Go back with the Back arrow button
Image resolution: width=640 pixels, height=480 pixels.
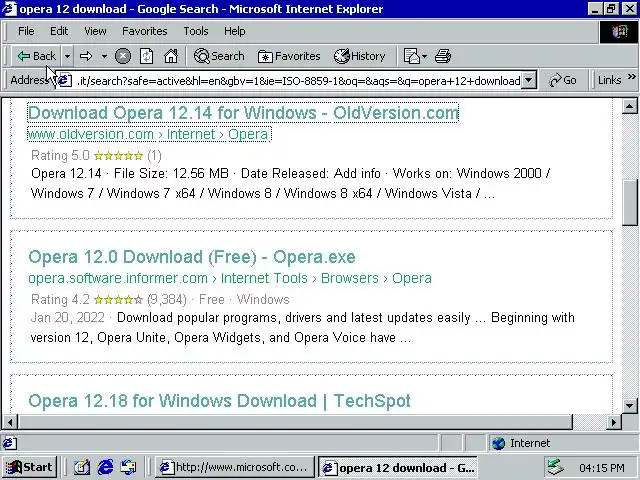pyautogui.click(x=36, y=56)
